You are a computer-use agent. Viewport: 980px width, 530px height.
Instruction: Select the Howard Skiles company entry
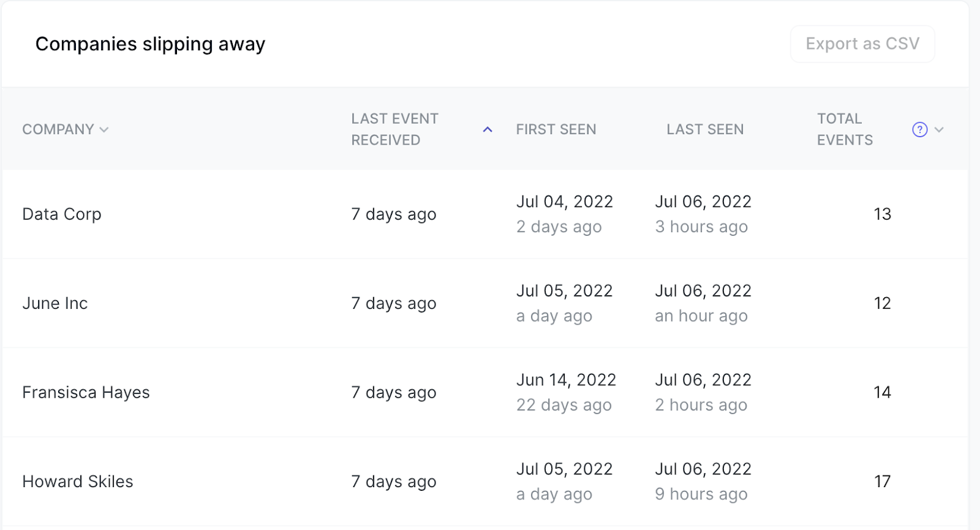[78, 482]
